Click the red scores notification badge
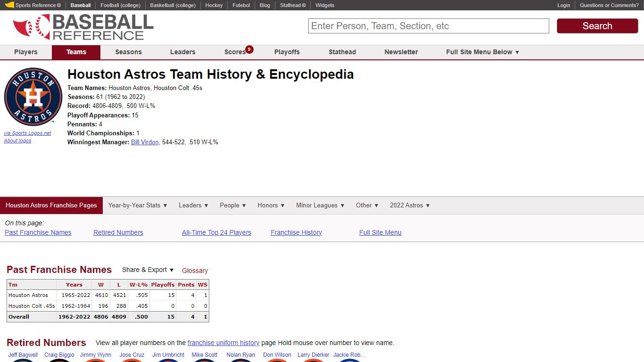Viewport: 644px width, 362px height. coord(249,49)
